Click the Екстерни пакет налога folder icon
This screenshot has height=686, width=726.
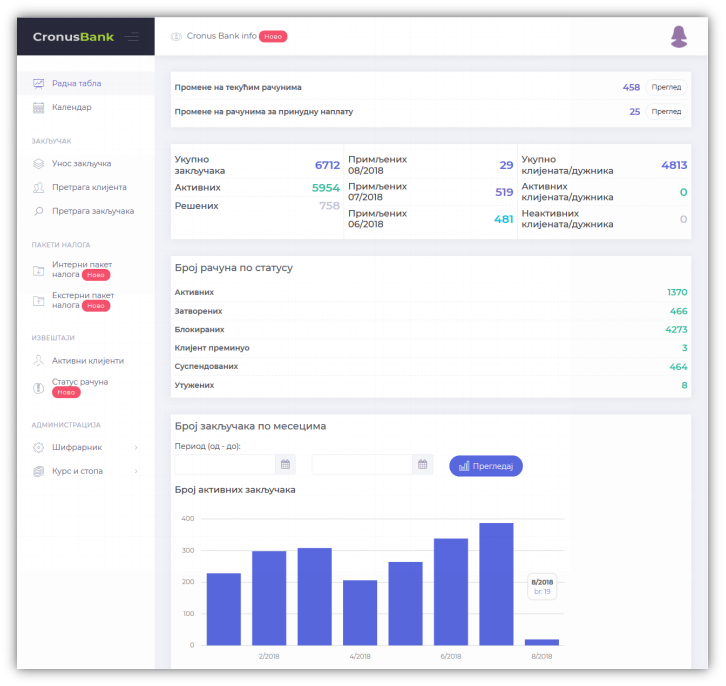pyautogui.click(x=39, y=301)
